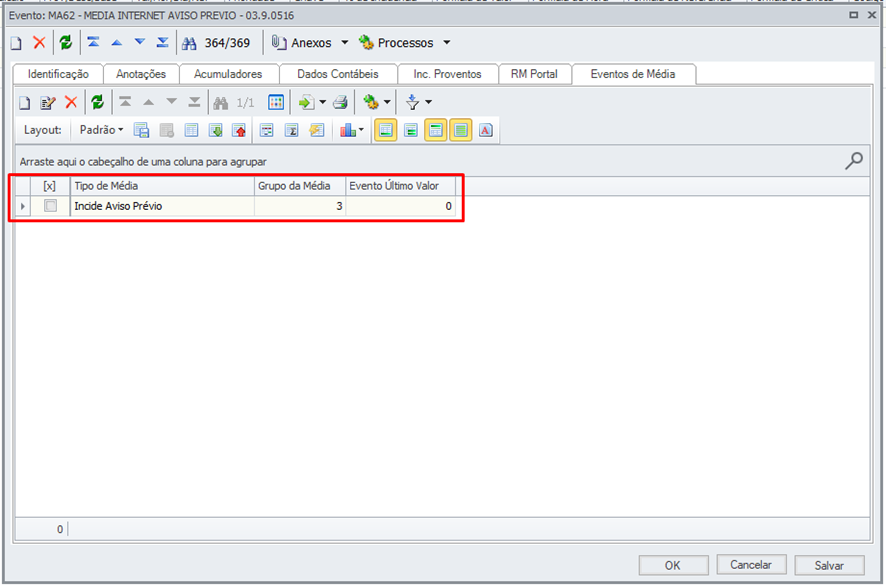Viewport: 886px width, 586px height.
Task: Expand the export icon dropdown arrow
Action: tap(323, 102)
